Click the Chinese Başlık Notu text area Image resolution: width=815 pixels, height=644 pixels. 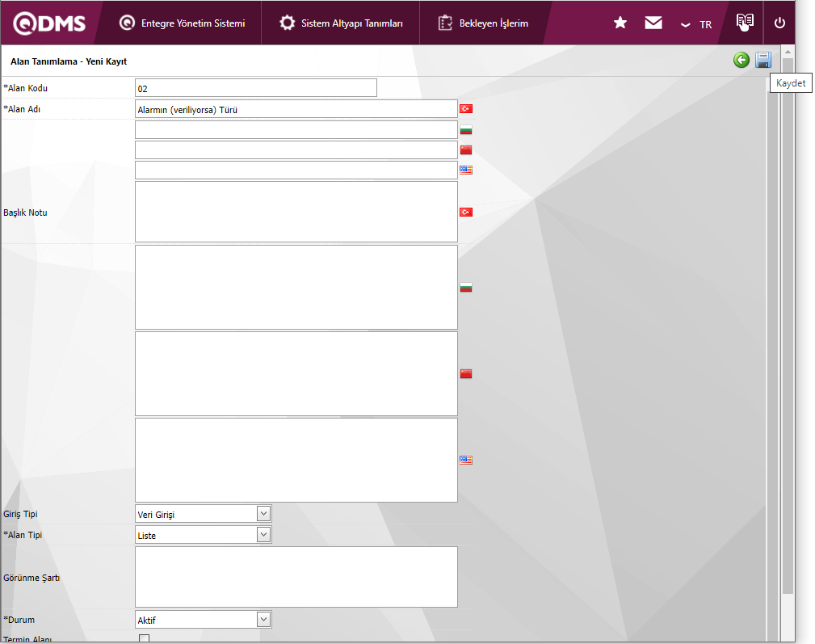296,374
